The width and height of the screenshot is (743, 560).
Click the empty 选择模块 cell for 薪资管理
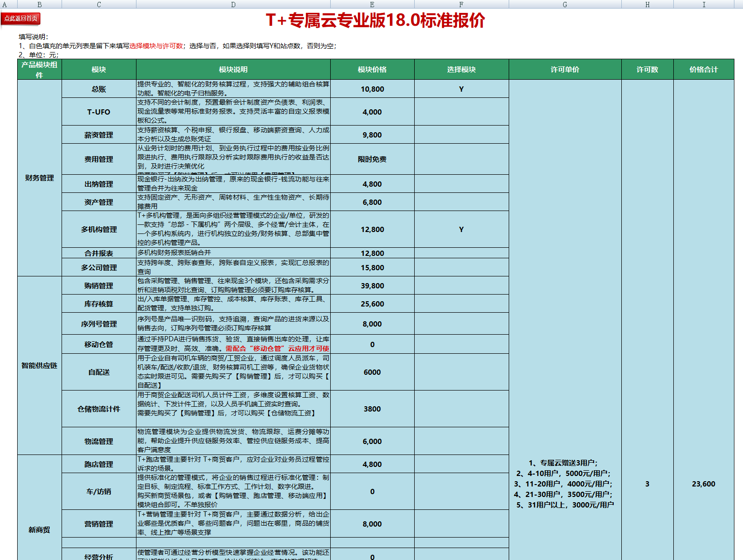tap(461, 135)
